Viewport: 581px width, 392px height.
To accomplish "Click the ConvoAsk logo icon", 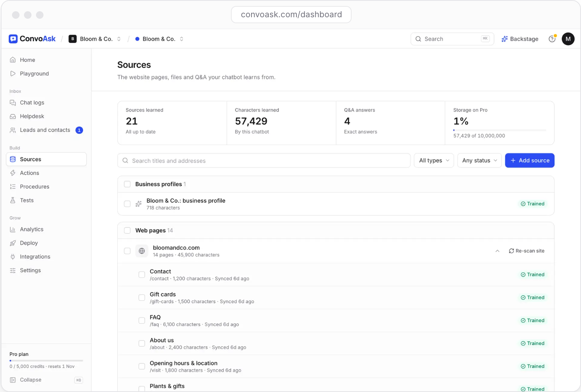I will point(13,39).
